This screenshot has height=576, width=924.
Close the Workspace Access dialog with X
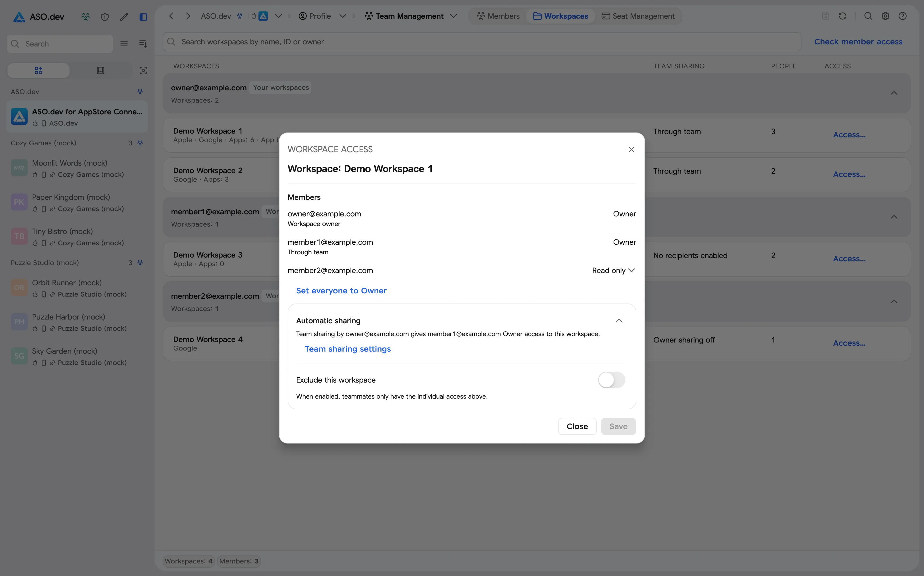pos(632,150)
